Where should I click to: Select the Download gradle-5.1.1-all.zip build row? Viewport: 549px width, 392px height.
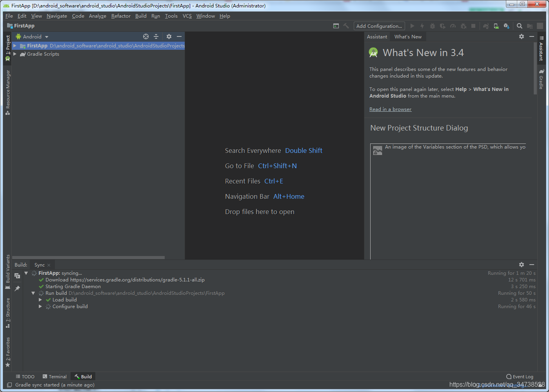pyautogui.click(x=280, y=280)
